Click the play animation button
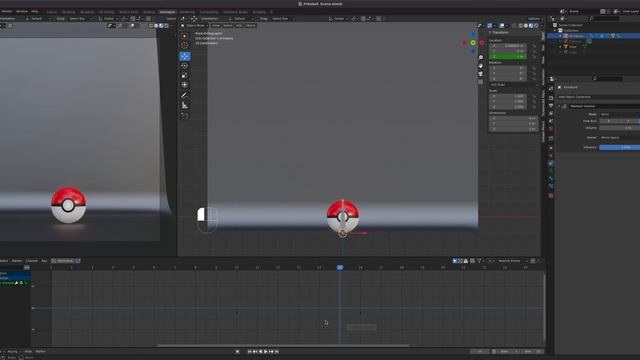Screen dimensions: 640x360 click(x=266, y=351)
